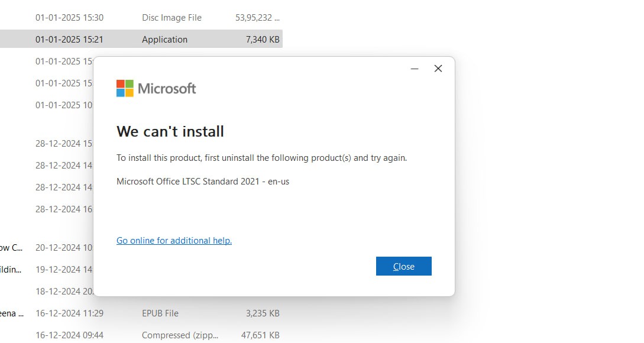The image size is (644, 343).
Task: Click the file name ending 'ow C...'
Action: (11, 248)
